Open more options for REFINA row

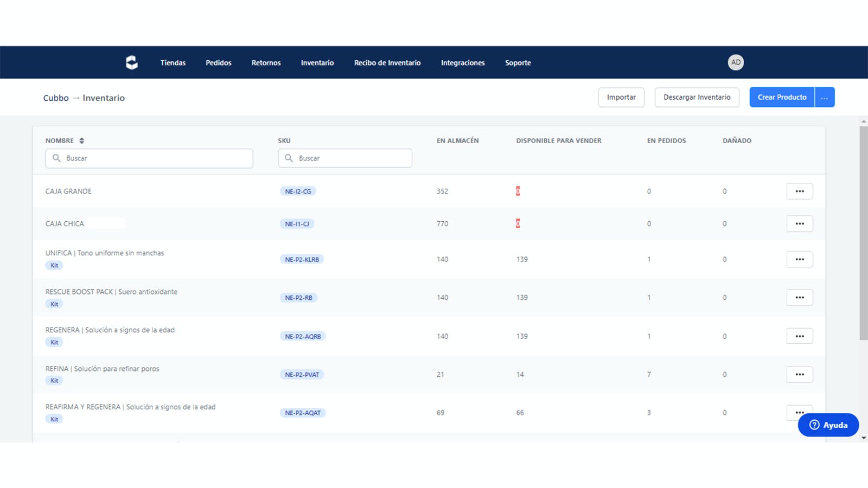pyautogui.click(x=800, y=374)
